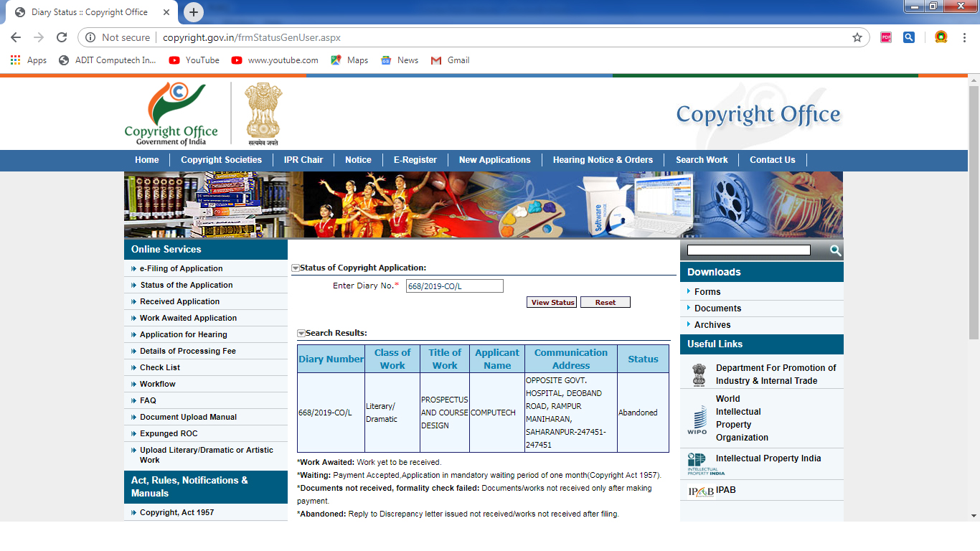
Task: Collapse the Search Results section arrow
Action: point(301,334)
